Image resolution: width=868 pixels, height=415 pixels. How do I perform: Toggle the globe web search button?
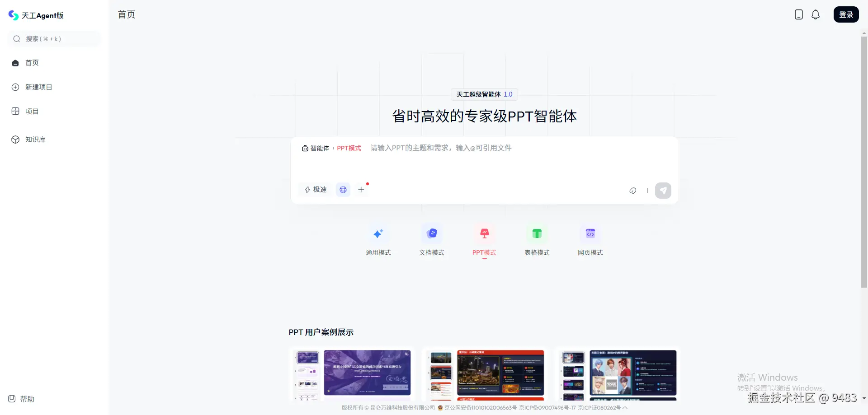point(343,190)
